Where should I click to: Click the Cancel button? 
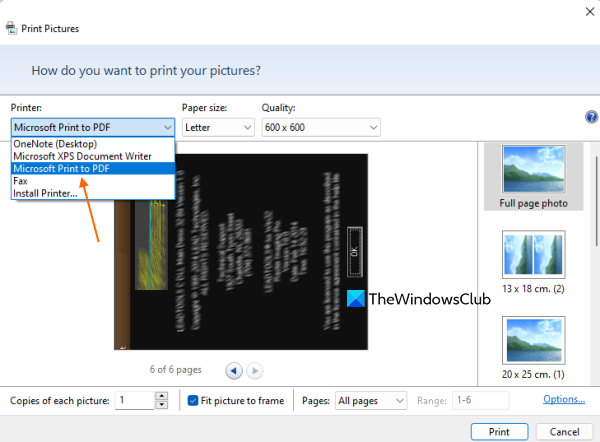coord(564,432)
